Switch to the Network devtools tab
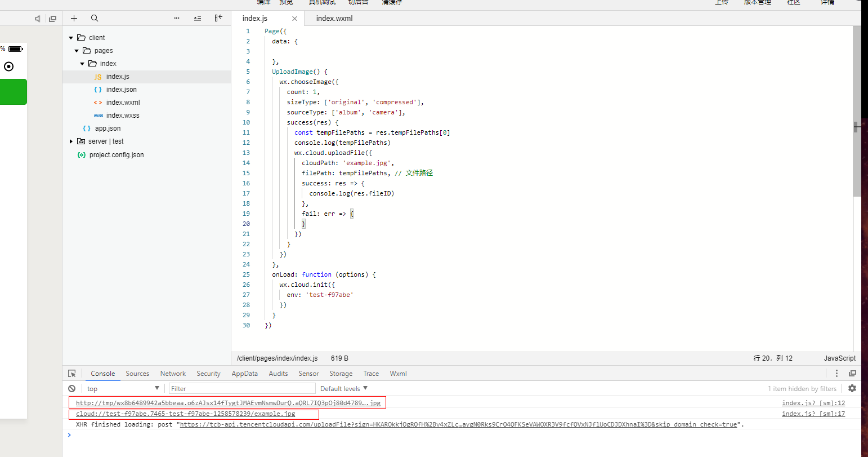 pyautogui.click(x=173, y=374)
